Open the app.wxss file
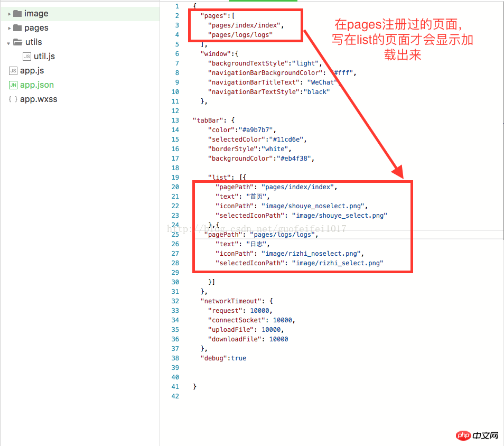The height and width of the screenshot is (446, 504). click(39, 99)
